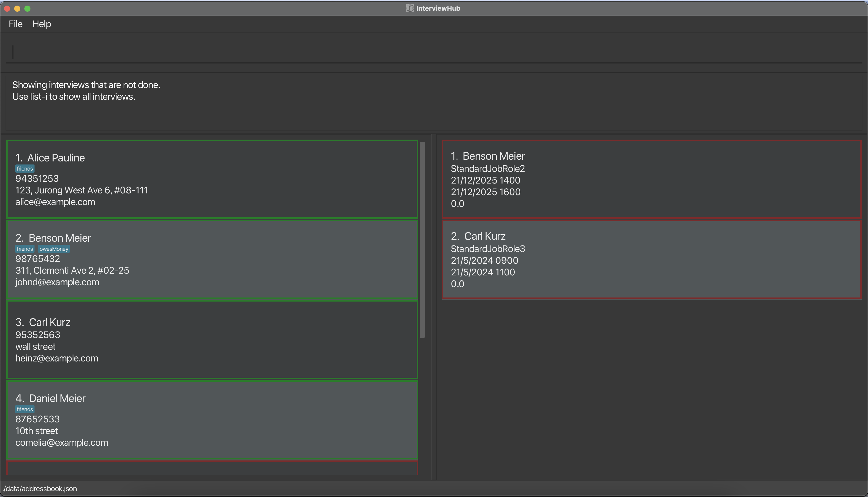Screen dimensions: 868x497
Task: Click start time 21/12/2025 1400
Action: 486,180
